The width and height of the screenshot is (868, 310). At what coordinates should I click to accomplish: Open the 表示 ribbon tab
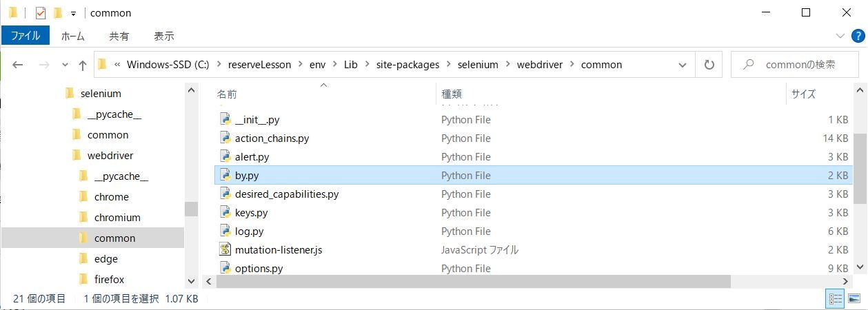[163, 36]
